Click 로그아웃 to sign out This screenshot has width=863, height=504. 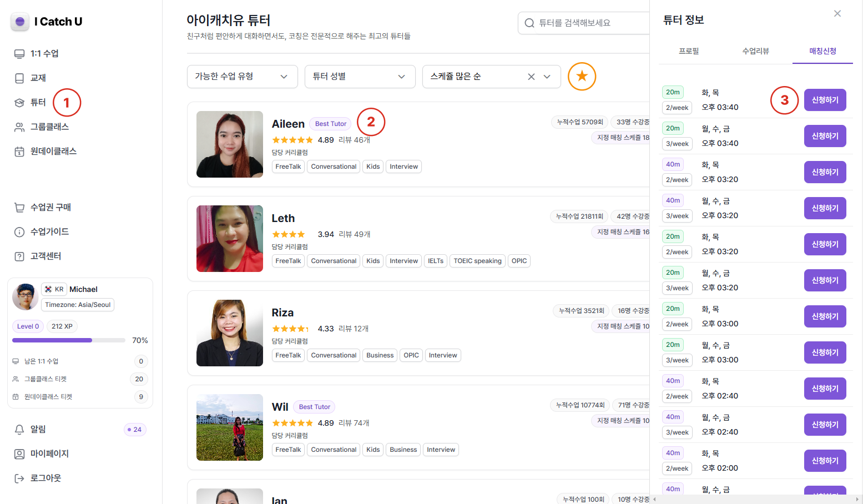(x=38, y=478)
